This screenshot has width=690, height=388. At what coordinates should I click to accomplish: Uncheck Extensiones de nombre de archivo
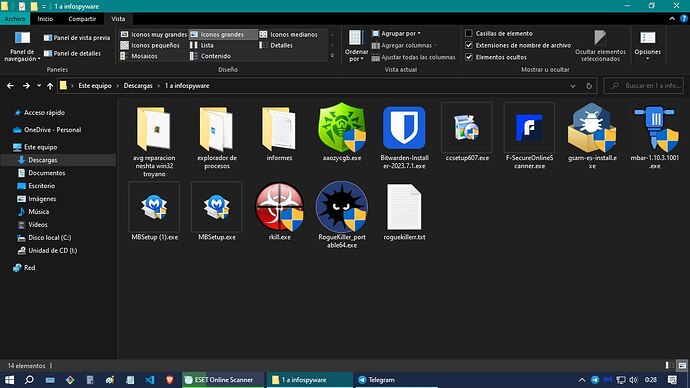tap(469, 45)
